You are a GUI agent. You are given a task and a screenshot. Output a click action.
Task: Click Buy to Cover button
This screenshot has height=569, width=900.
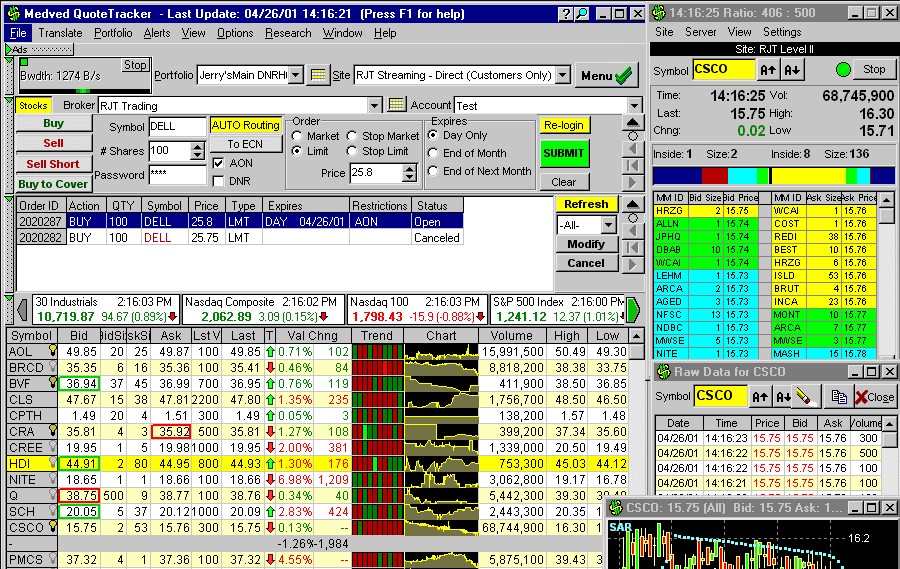tap(53, 184)
